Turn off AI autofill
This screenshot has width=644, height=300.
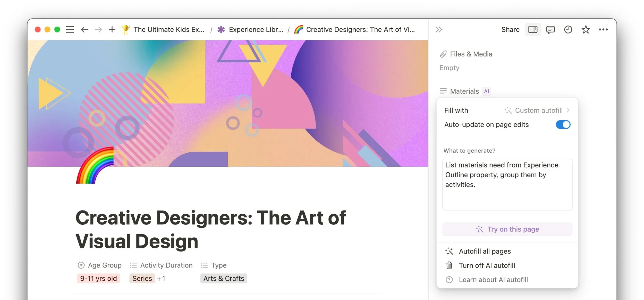click(x=487, y=265)
